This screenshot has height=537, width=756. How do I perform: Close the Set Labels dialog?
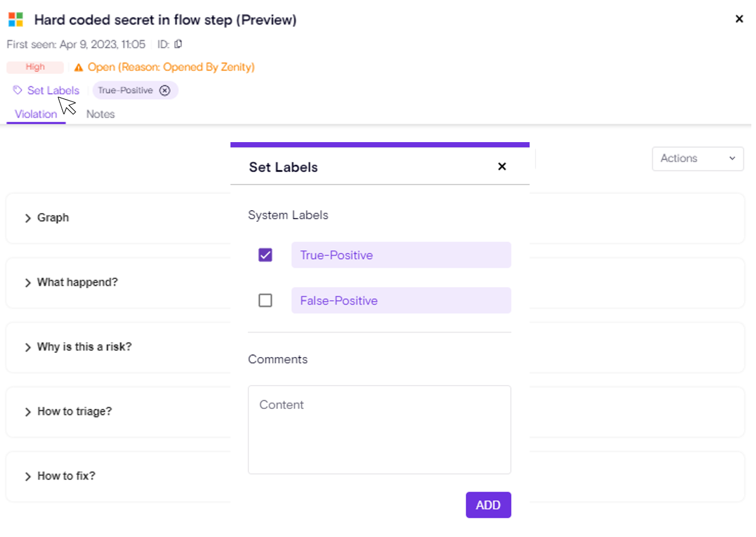(502, 167)
